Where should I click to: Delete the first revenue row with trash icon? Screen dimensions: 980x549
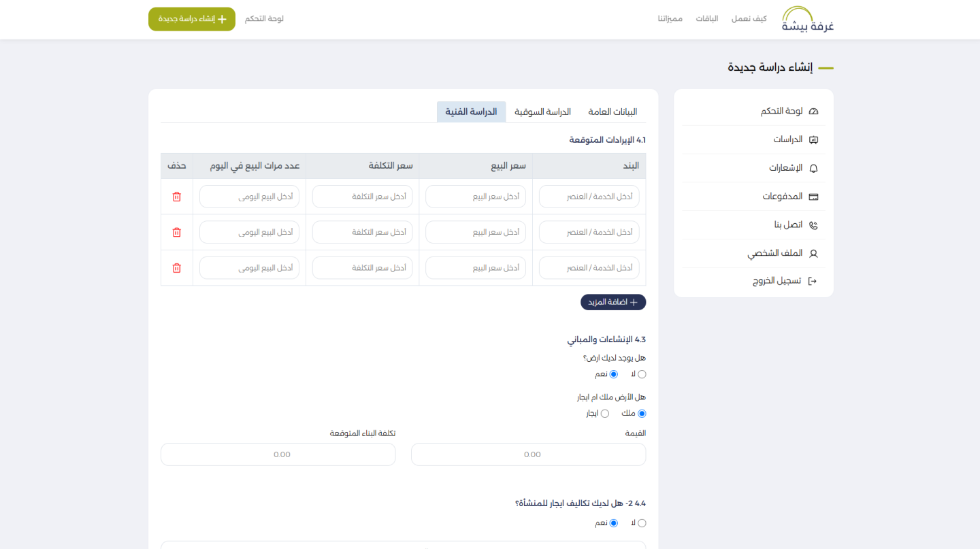[177, 197]
